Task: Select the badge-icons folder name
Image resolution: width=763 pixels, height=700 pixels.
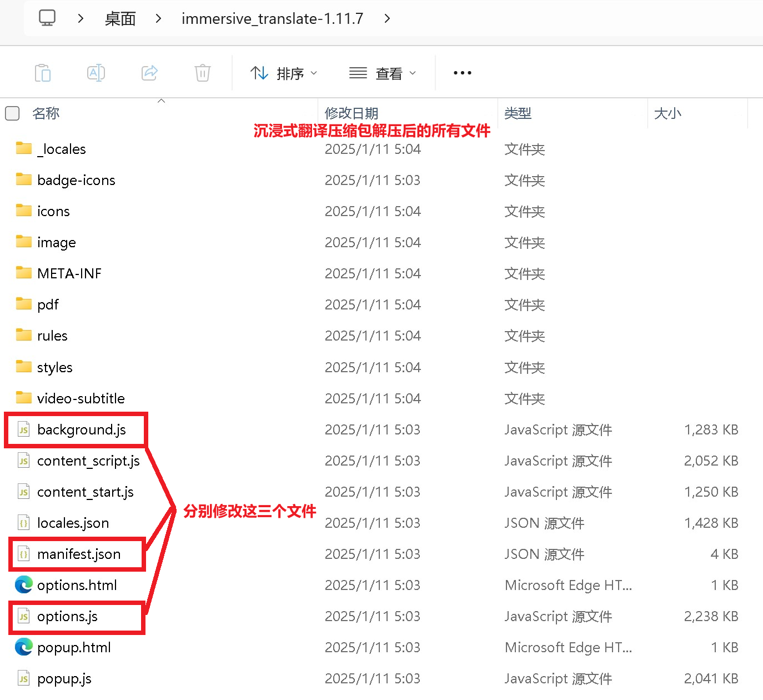Action: point(77,180)
